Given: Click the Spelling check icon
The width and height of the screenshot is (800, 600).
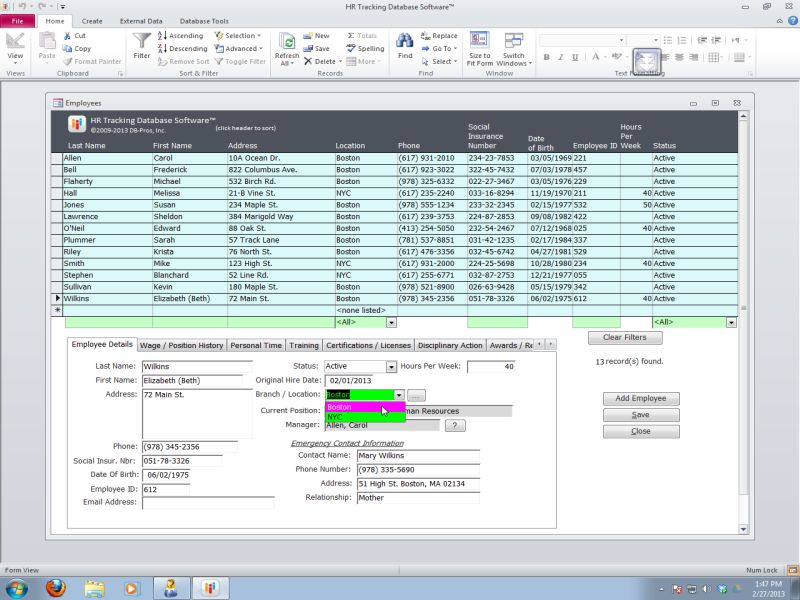Looking at the screenshot, I should (365, 48).
